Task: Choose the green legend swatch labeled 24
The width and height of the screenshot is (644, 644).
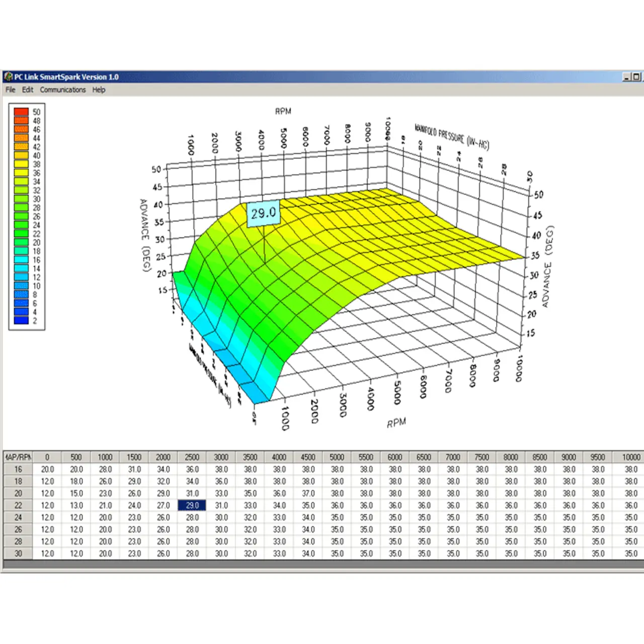Action: [21, 225]
